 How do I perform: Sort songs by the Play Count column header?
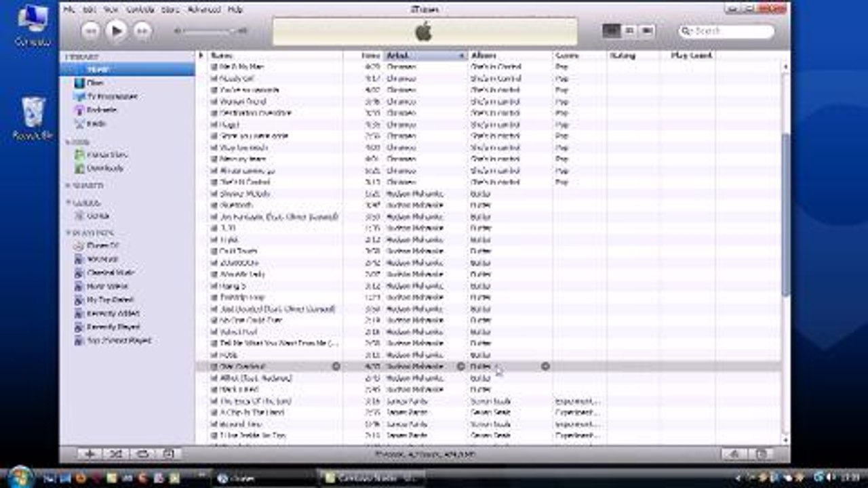pos(688,56)
